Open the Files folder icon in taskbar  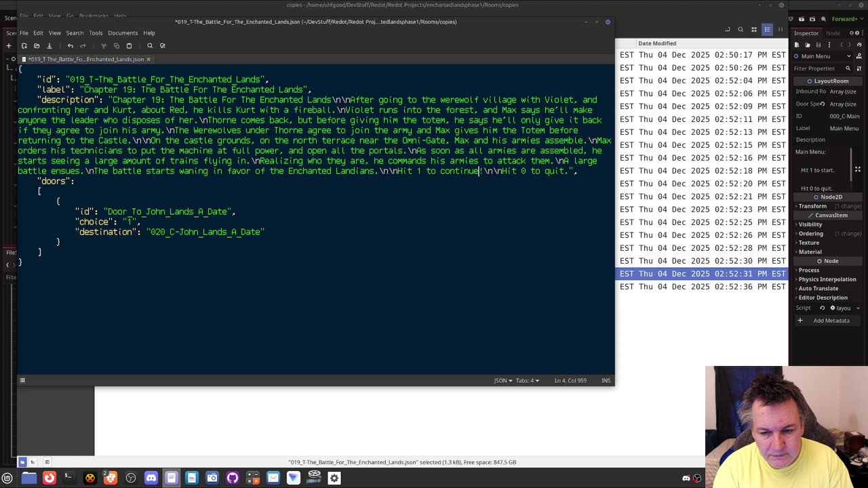point(29,478)
